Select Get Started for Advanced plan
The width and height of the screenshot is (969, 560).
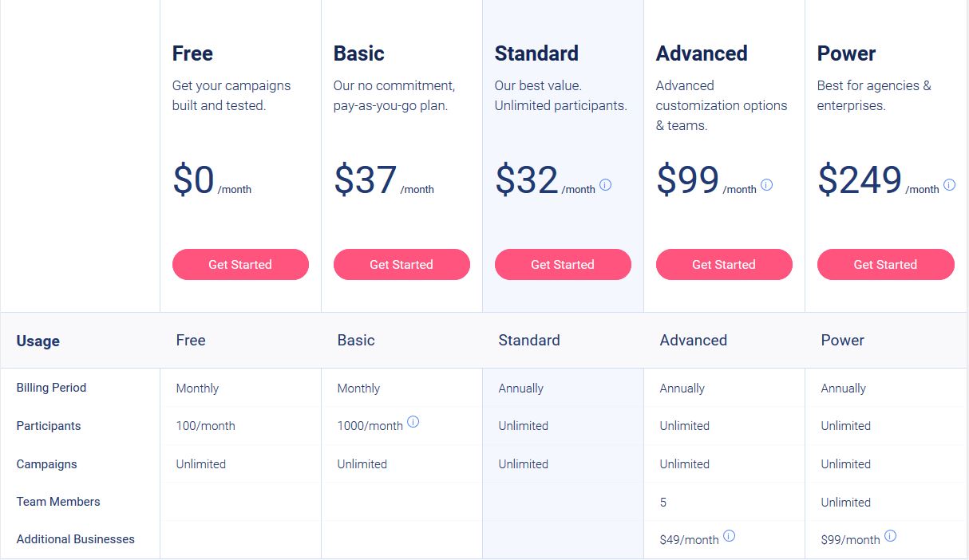724,264
